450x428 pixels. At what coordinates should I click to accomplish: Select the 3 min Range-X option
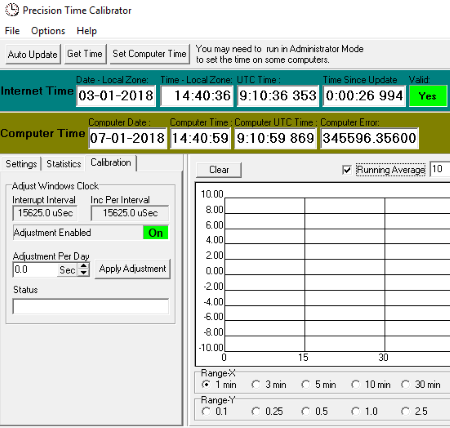point(256,384)
